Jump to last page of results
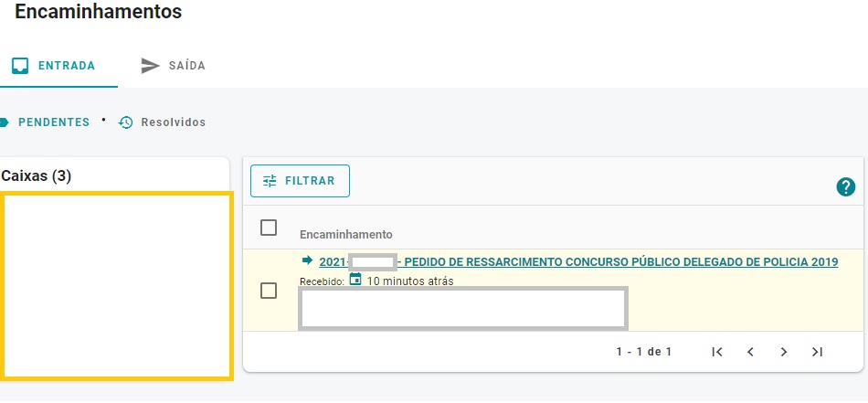Image resolution: width=868 pixels, height=403 pixels. pos(817,352)
